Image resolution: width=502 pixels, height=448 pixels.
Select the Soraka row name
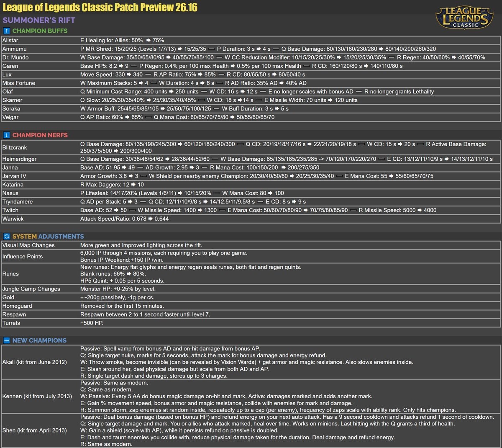pyautogui.click(x=11, y=108)
